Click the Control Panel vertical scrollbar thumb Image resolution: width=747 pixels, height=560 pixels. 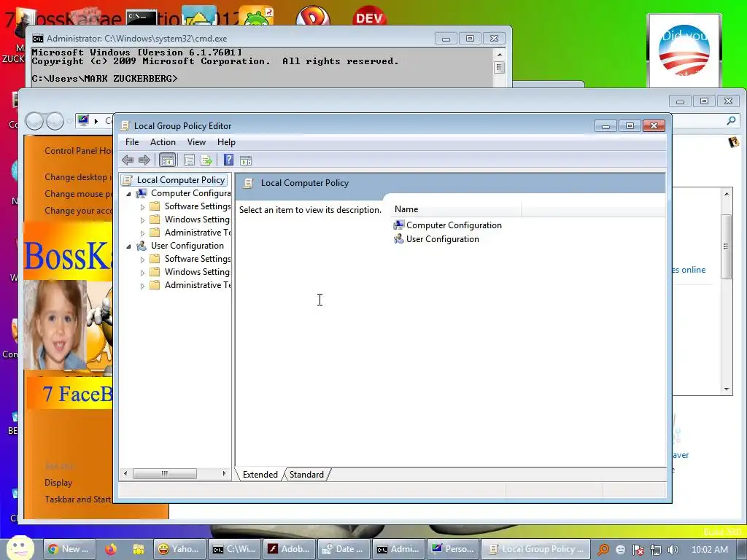coord(726,246)
